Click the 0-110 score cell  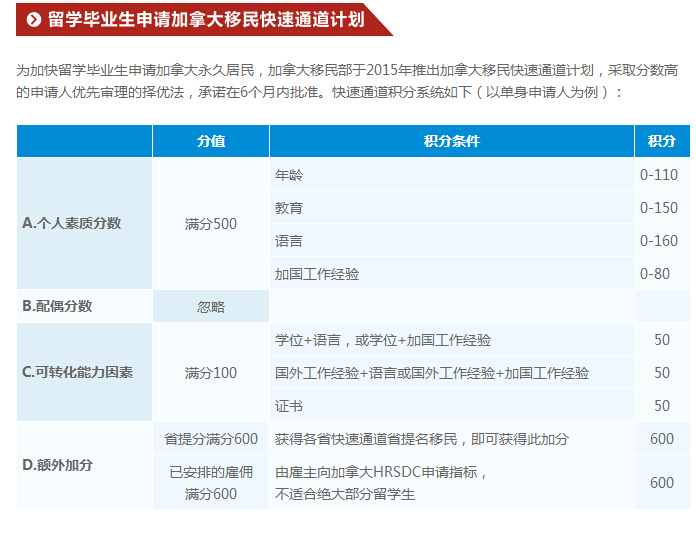[x=662, y=174]
